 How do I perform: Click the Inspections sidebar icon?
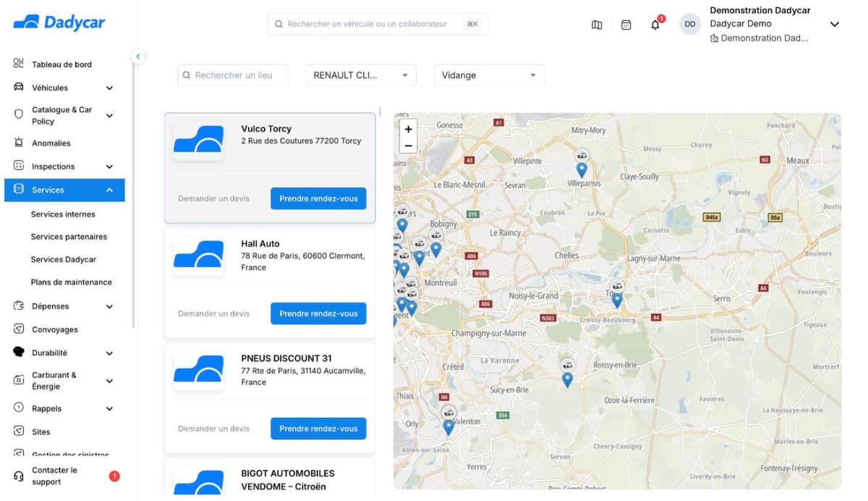19,166
